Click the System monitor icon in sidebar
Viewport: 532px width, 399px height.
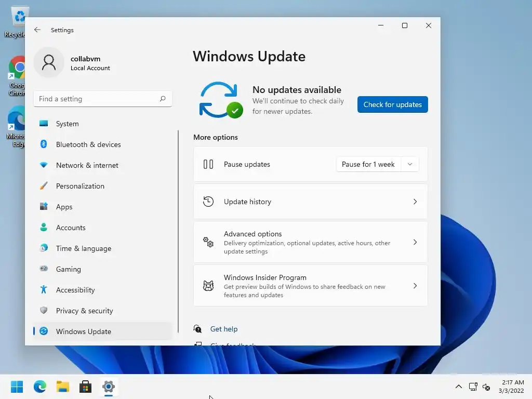(x=44, y=124)
